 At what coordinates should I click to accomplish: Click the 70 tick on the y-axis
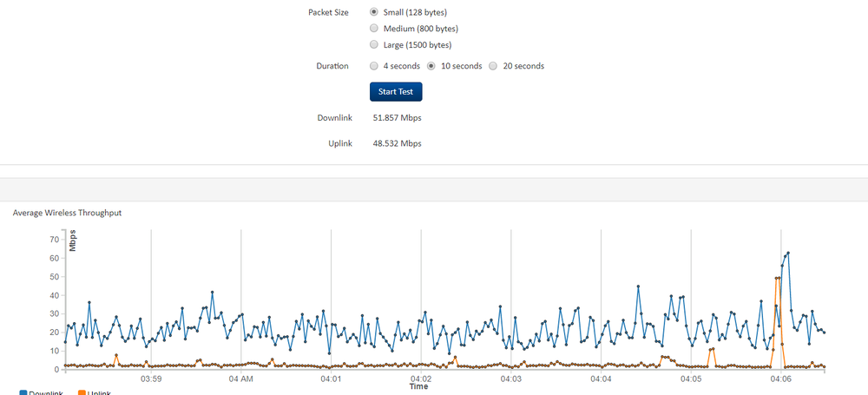[54, 239]
